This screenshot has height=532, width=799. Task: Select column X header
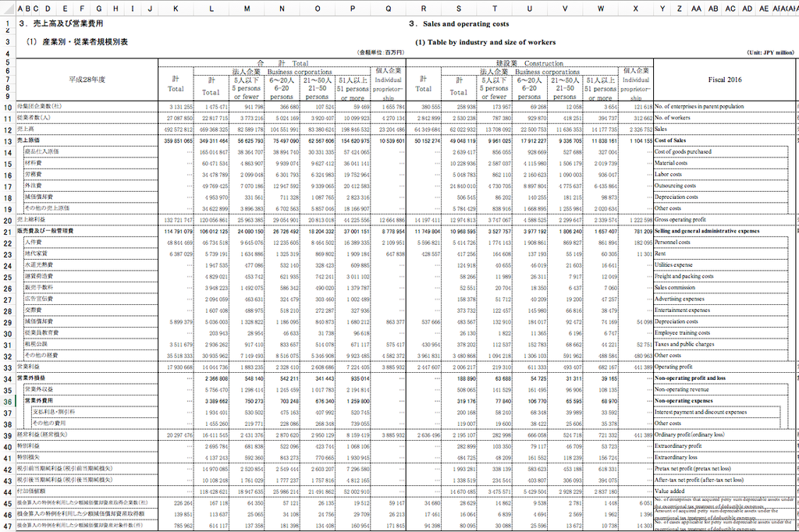tap(635, 9)
